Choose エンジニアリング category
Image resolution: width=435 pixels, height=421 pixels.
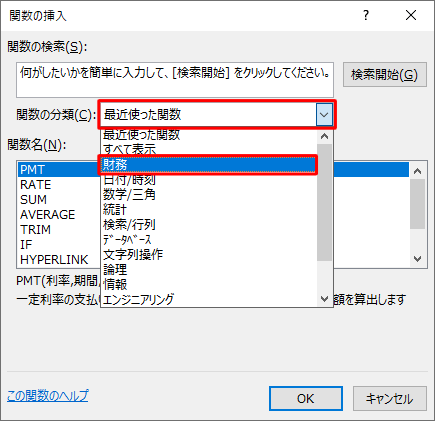(x=209, y=299)
